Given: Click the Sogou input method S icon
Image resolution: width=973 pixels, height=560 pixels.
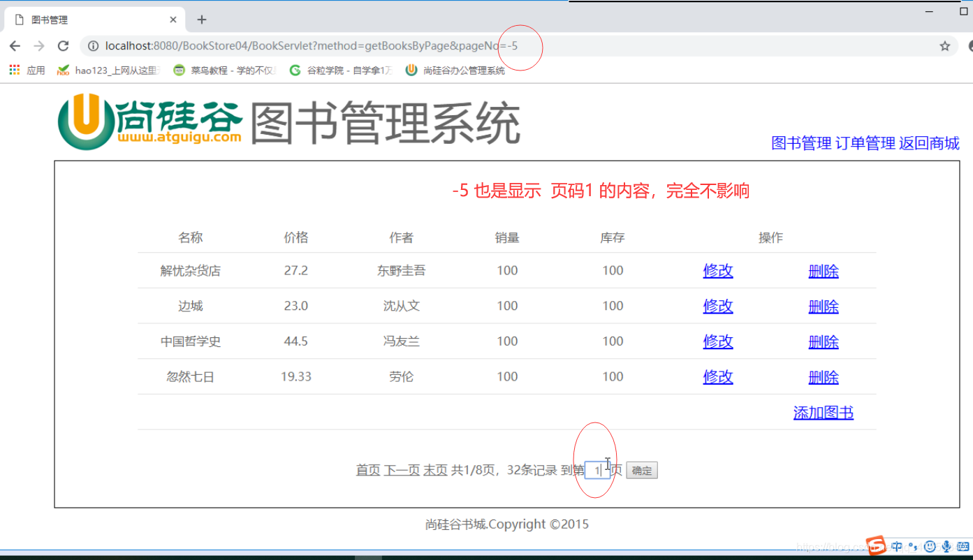Looking at the screenshot, I should point(876,546).
